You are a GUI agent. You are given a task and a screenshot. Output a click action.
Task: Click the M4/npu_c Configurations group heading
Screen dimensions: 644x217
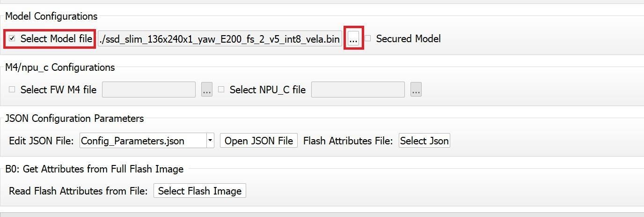(x=60, y=67)
